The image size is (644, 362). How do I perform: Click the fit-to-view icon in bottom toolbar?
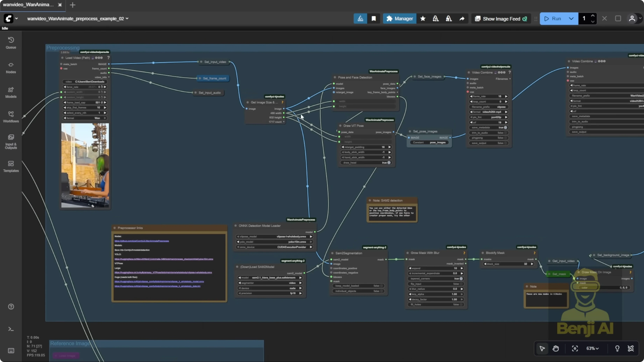coord(575,349)
